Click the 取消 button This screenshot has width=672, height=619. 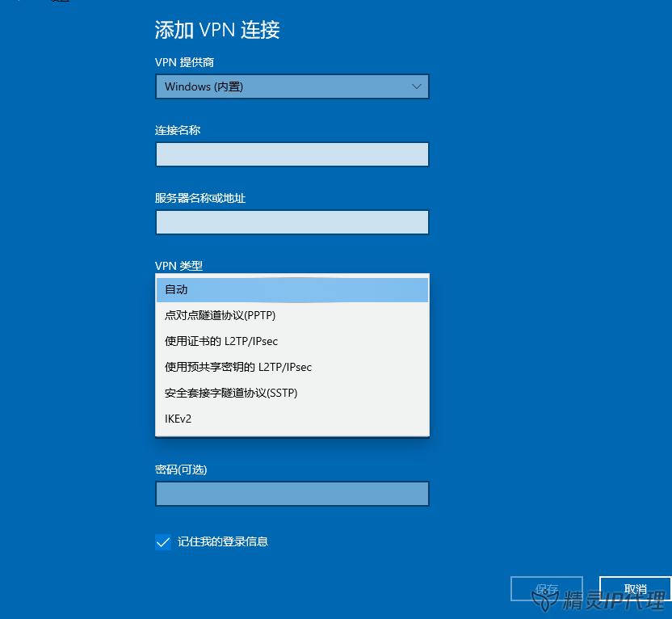(635, 589)
